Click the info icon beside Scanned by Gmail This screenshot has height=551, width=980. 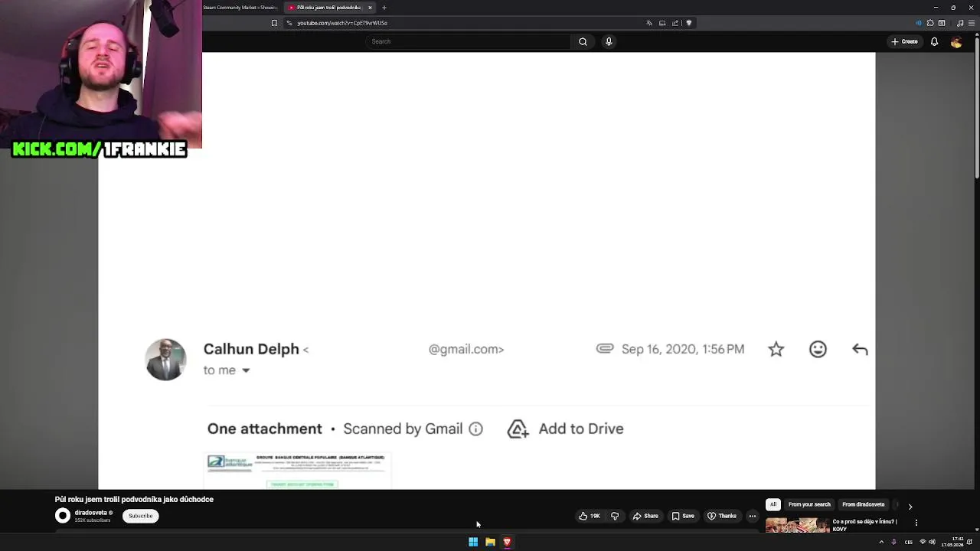coord(475,429)
